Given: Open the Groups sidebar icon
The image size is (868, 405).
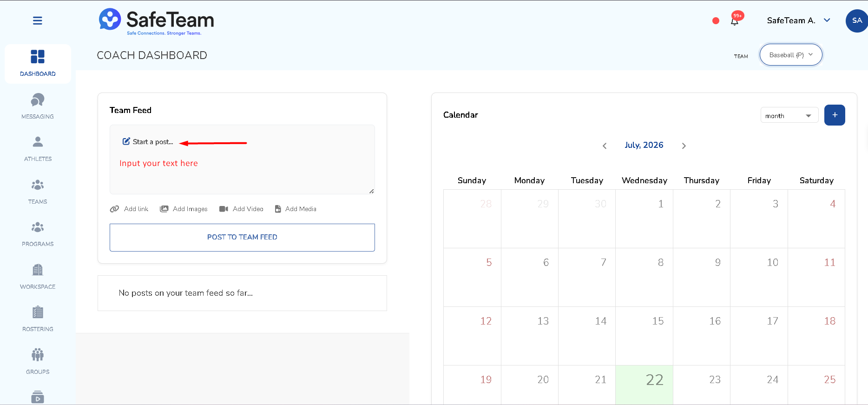Looking at the screenshot, I should [38, 355].
